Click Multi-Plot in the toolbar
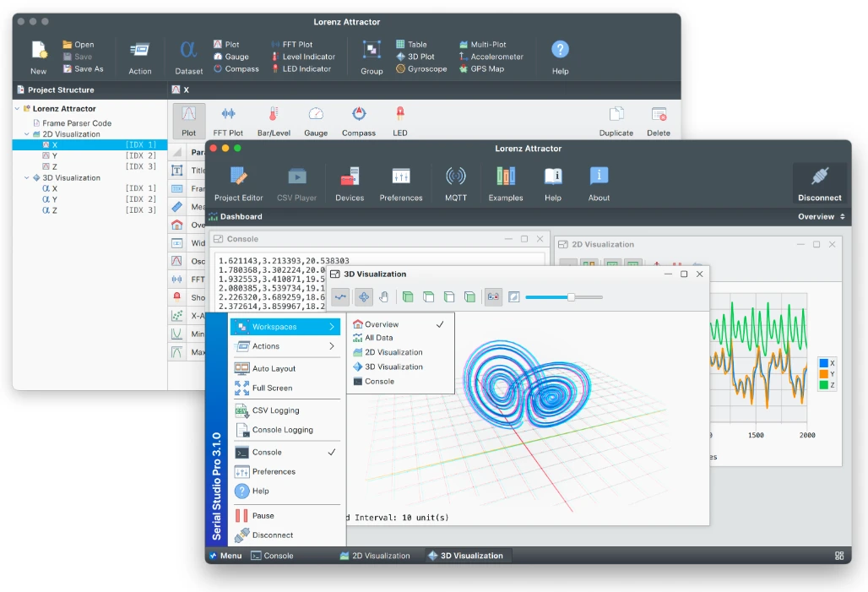Viewport: 868px width, 592px height. pyautogui.click(x=483, y=44)
